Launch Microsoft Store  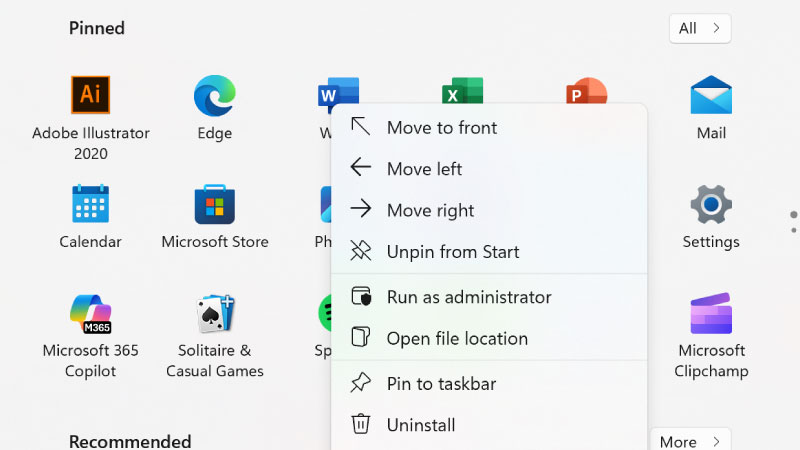[x=214, y=205]
